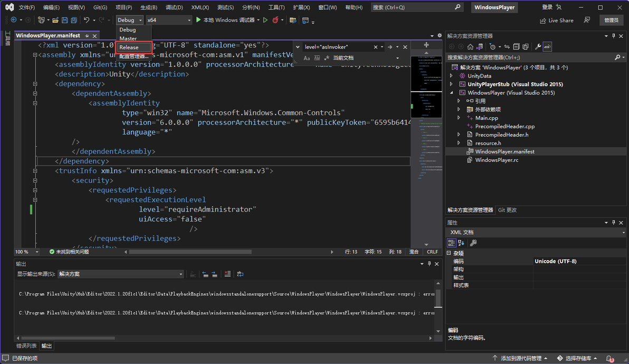Sort properties alphabetically icon

point(461,243)
